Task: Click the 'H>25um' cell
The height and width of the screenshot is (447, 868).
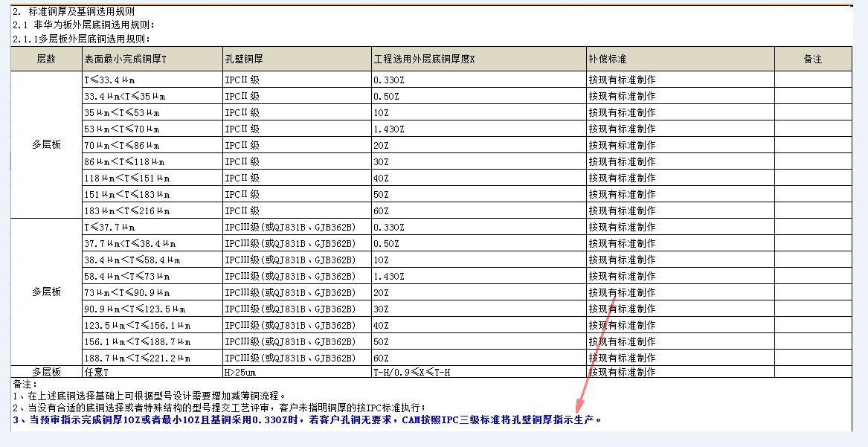Action: coord(297,372)
